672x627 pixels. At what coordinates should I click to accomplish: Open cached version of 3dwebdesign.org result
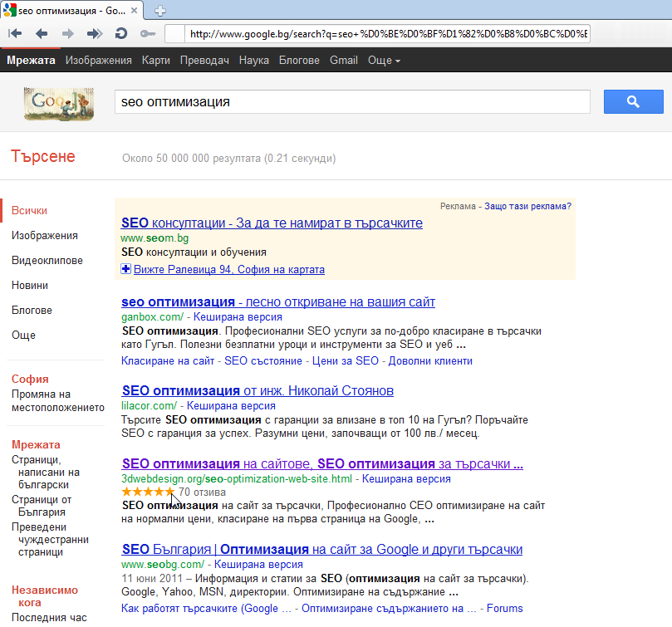pos(406,478)
